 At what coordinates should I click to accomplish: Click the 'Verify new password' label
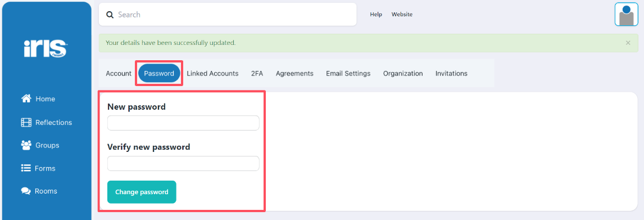coord(149,147)
